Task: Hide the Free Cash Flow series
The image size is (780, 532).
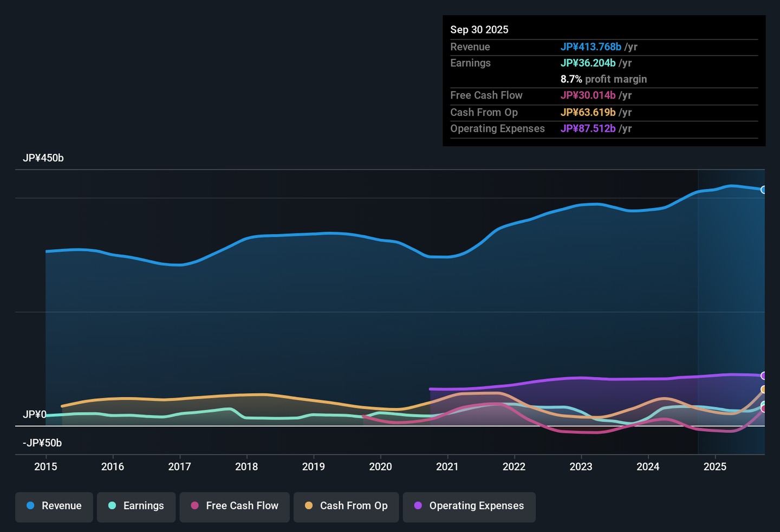Action: click(235, 506)
